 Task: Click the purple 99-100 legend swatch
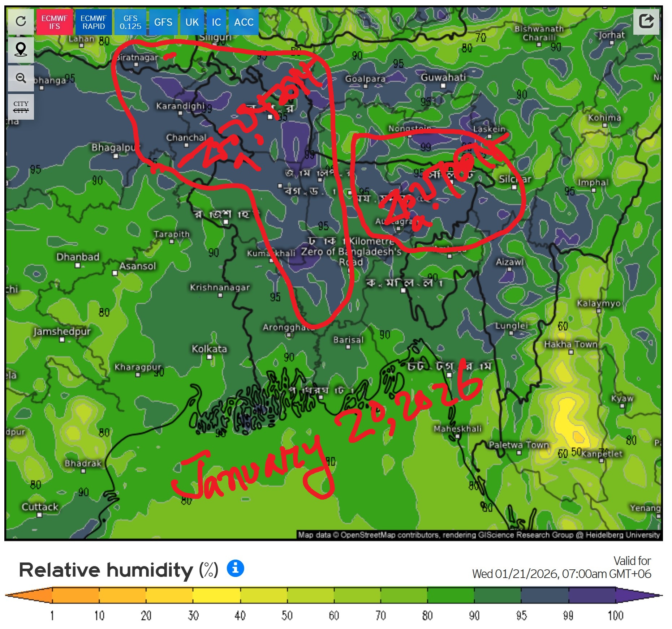tap(592, 595)
